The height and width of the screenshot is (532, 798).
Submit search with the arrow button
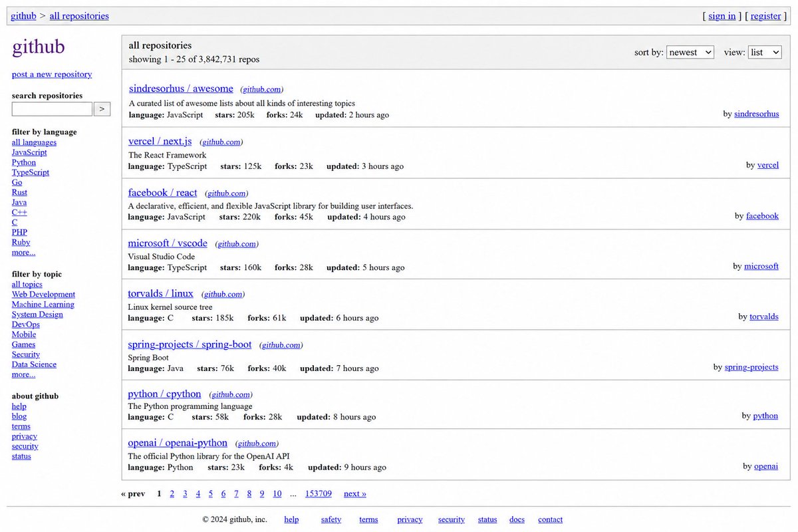(102, 108)
